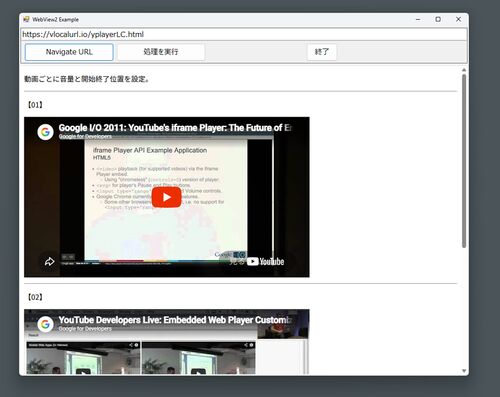Viewport: 500px width, 397px height.
Task: Click the vertical scrollbar thumb
Action: 464,161
